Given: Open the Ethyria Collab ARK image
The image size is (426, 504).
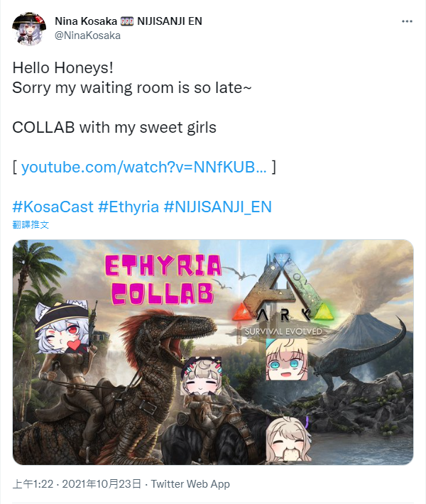Looking at the screenshot, I should (213, 352).
